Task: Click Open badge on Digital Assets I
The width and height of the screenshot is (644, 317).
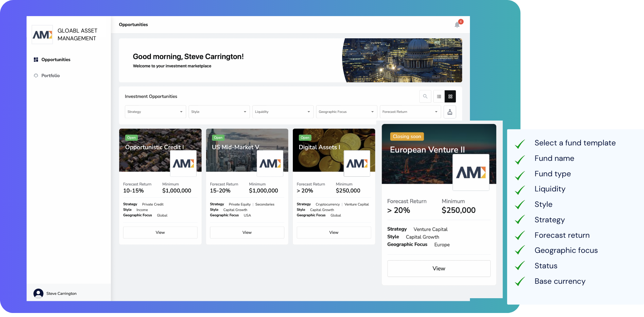Action: tap(305, 138)
